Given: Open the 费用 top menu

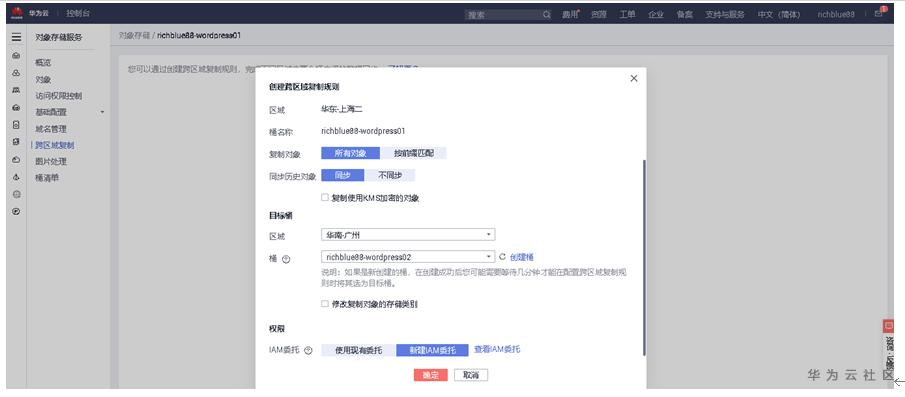Looking at the screenshot, I should point(570,15).
